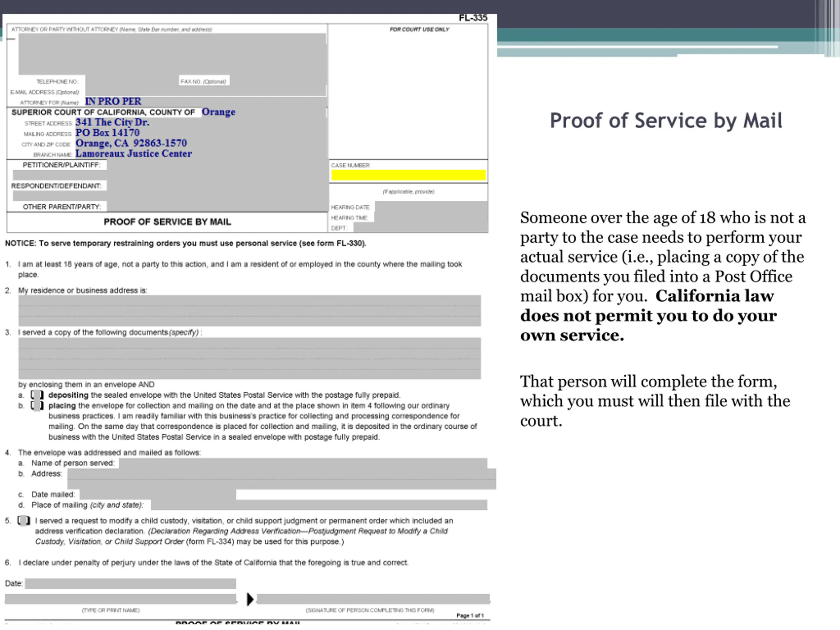
Task: Click the 'NOTICE: To serve temporary restraining orders' line
Action: tap(186, 243)
